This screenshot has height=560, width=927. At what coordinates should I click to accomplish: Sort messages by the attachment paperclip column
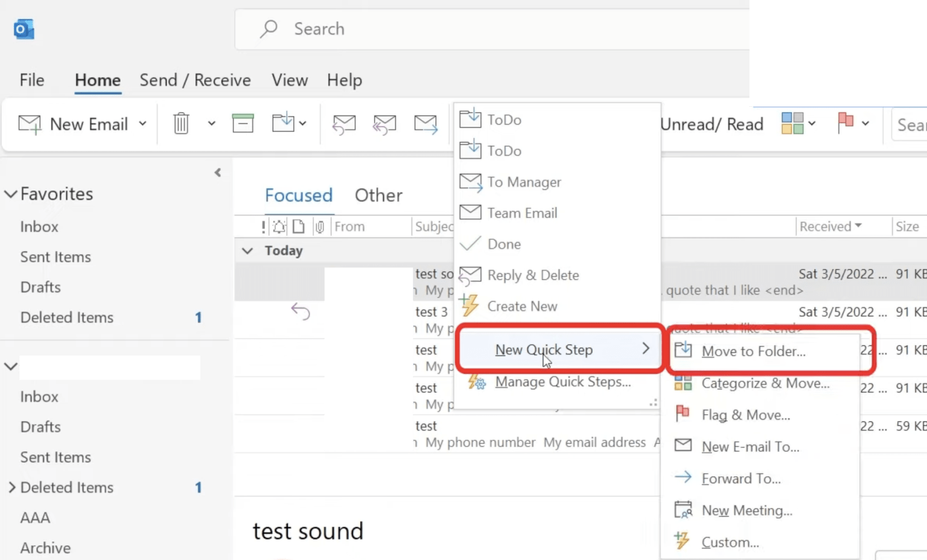pyautogui.click(x=320, y=226)
